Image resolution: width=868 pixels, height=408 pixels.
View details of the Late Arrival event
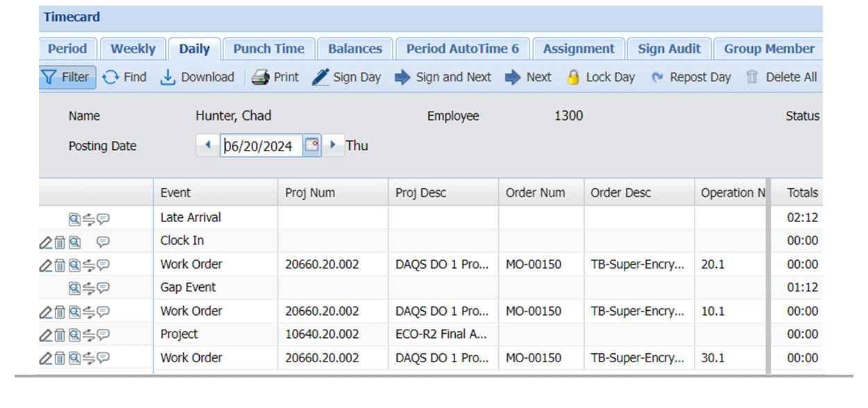(74, 218)
